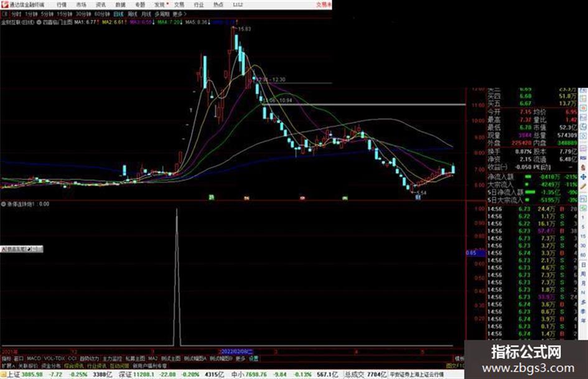Select the MACD indicator tab
The width and height of the screenshot is (588, 379).
point(34,358)
